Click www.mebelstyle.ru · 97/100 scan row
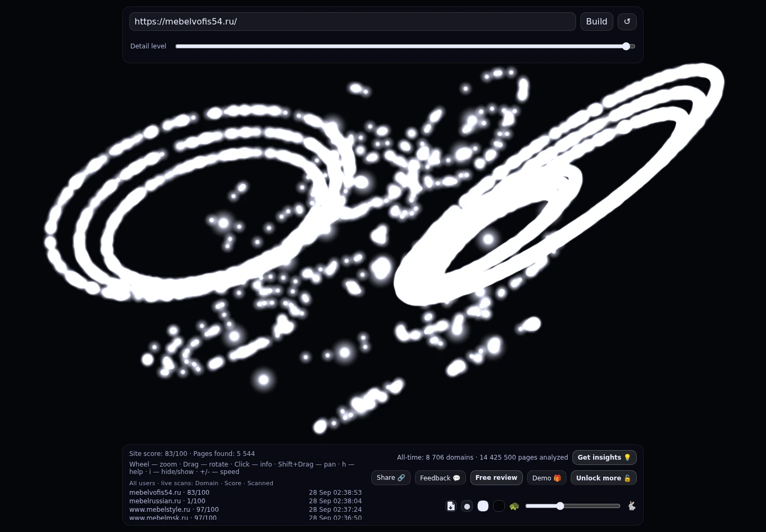 245,510
